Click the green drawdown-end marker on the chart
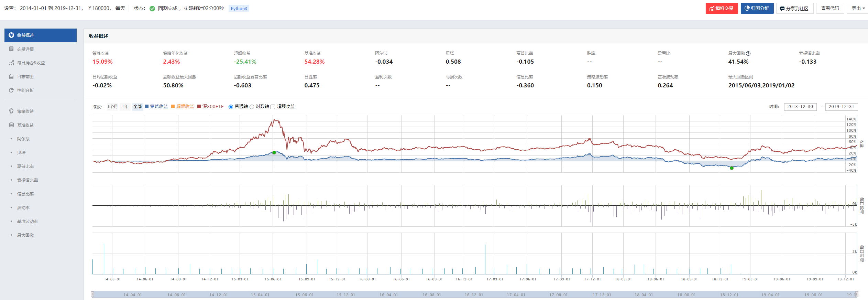868x300 pixels. (x=732, y=168)
